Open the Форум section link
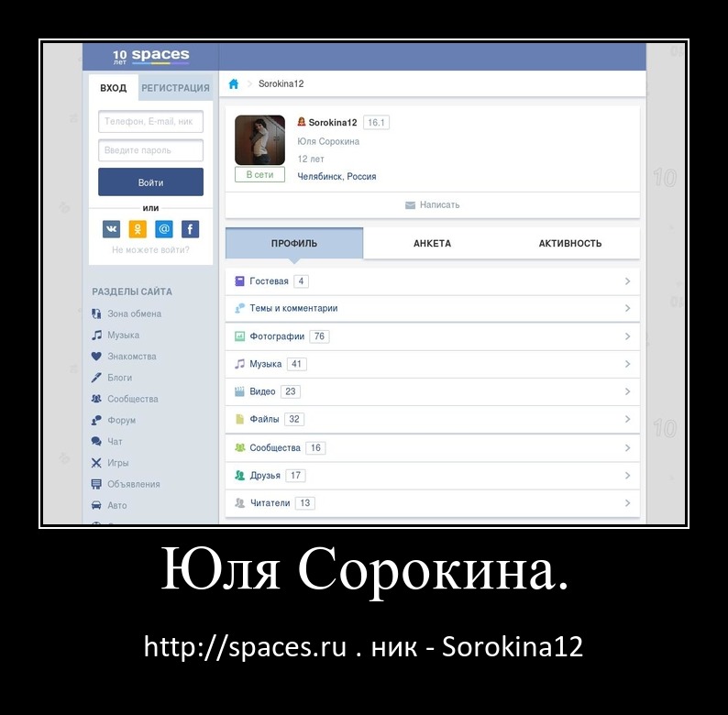The height and width of the screenshot is (715, 728). click(x=122, y=420)
